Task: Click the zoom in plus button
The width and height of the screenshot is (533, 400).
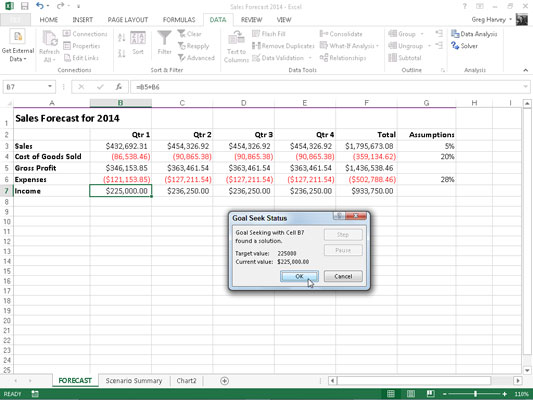Action: pos(505,394)
